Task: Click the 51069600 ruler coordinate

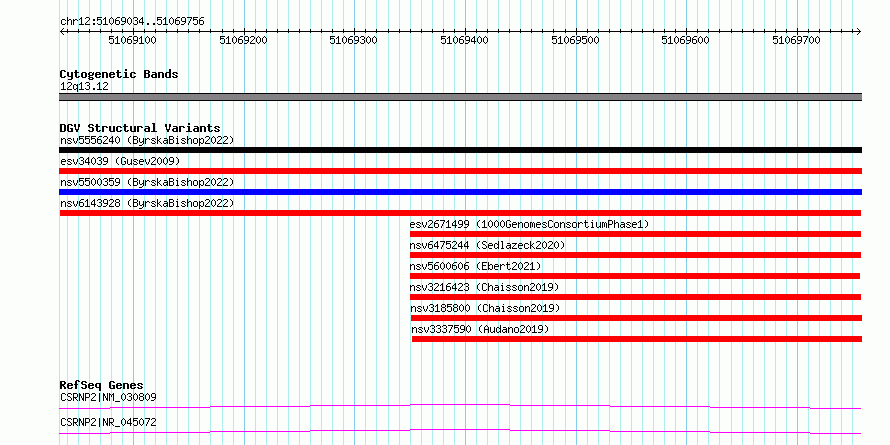Action: pyautogui.click(x=686, y=40)
